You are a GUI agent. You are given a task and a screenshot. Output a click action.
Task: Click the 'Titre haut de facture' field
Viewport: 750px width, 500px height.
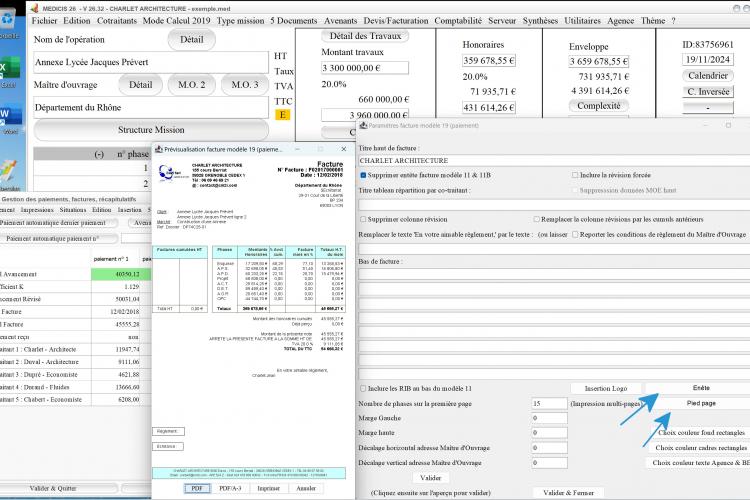click(554, 161)
